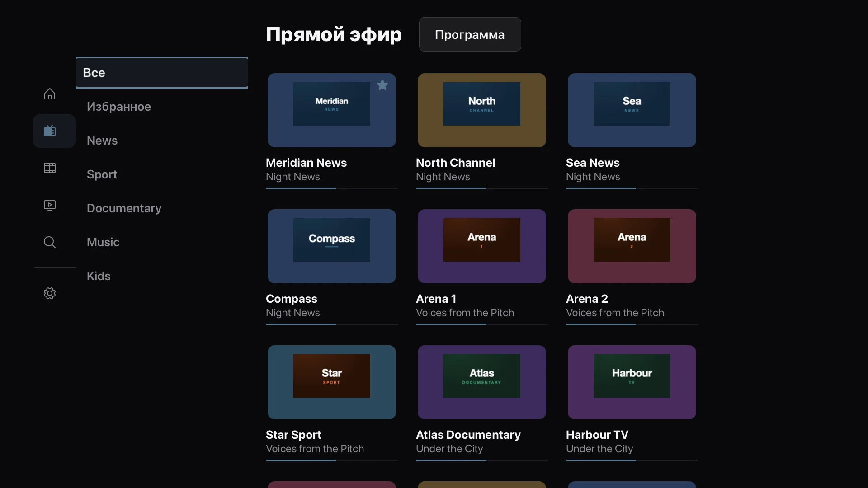
Task: Select the Music category
Action: 103,242
